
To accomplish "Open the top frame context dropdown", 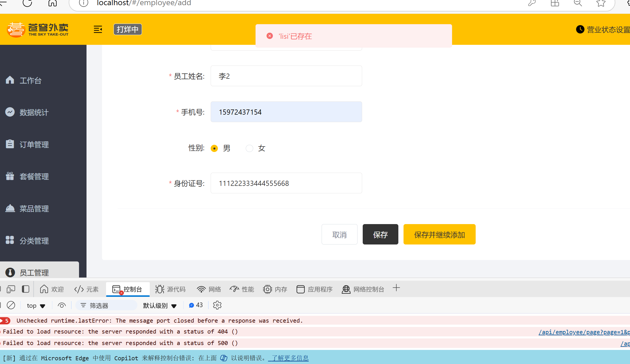I will click(x=35, y=305).
